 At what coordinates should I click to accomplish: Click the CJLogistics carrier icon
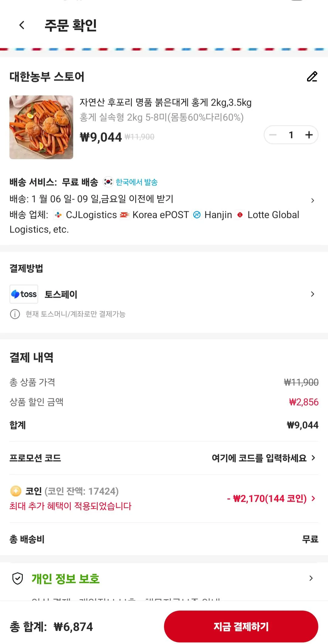58,215
